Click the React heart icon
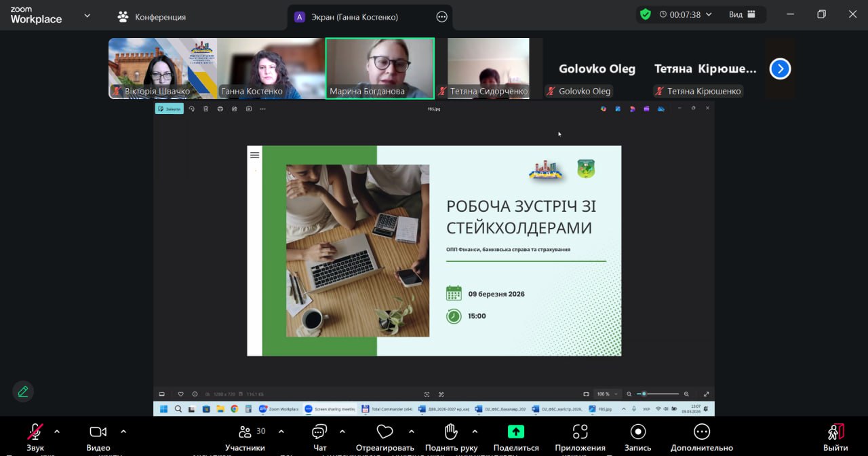 [x=385, y=432]
